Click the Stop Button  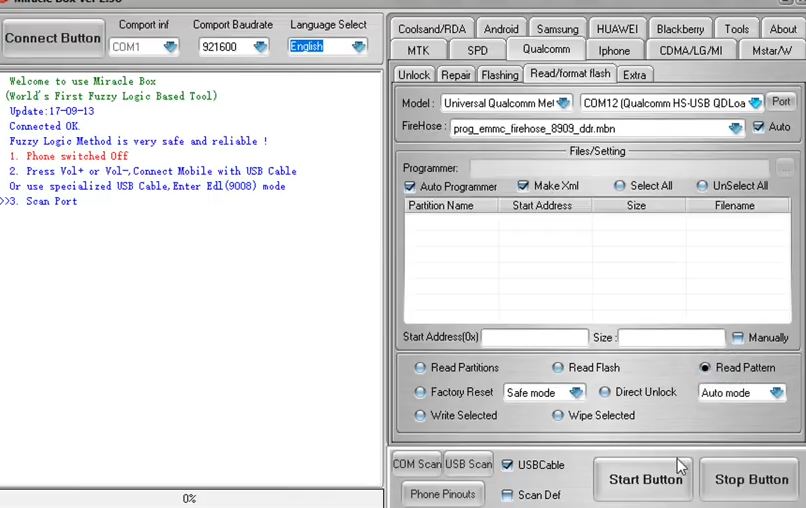751,479
